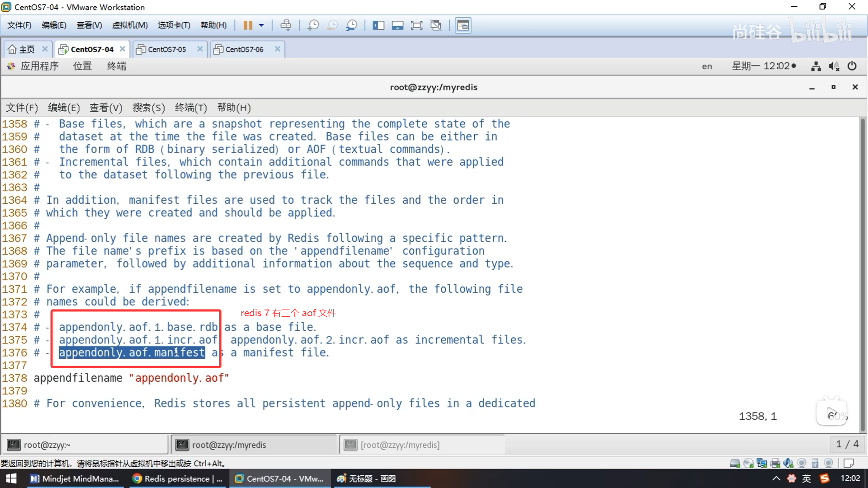Take a snapshot of the VM
Viewport: 868px width, 488px height.
click(x=313, y=25)
